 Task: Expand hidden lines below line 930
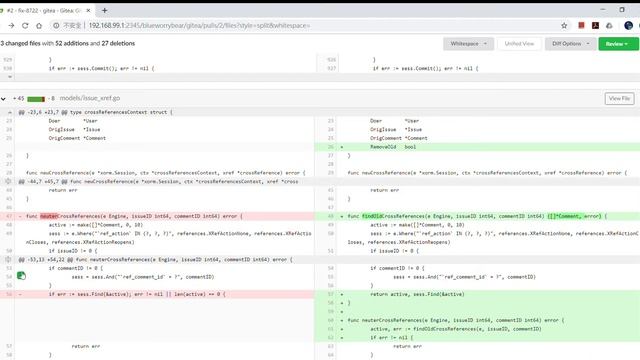10,77
